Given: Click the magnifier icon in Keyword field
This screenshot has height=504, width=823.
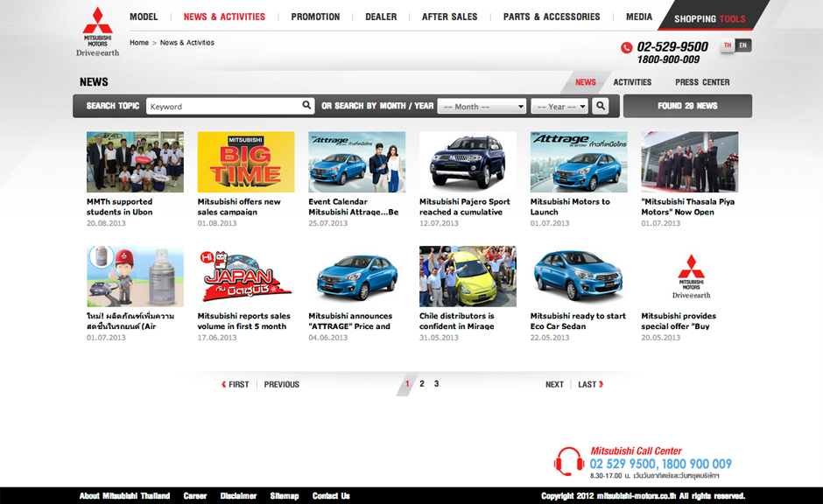Looking at the screenshot, I should point(306,105).
